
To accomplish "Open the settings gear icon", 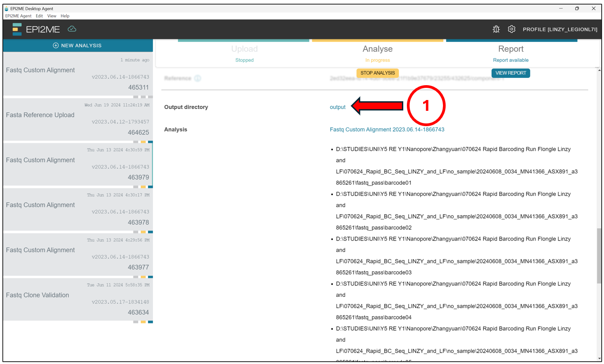I will pyautogui.click(x=512, y=29).
